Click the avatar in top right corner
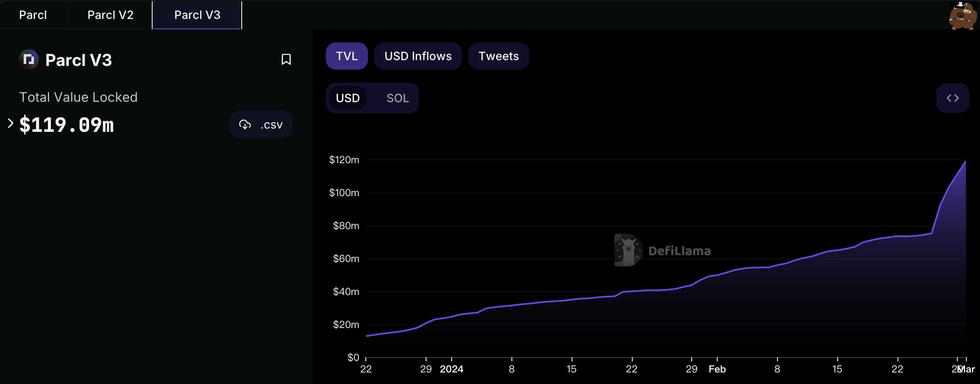Screen dimensions: 980x384 tap(963, 16)
